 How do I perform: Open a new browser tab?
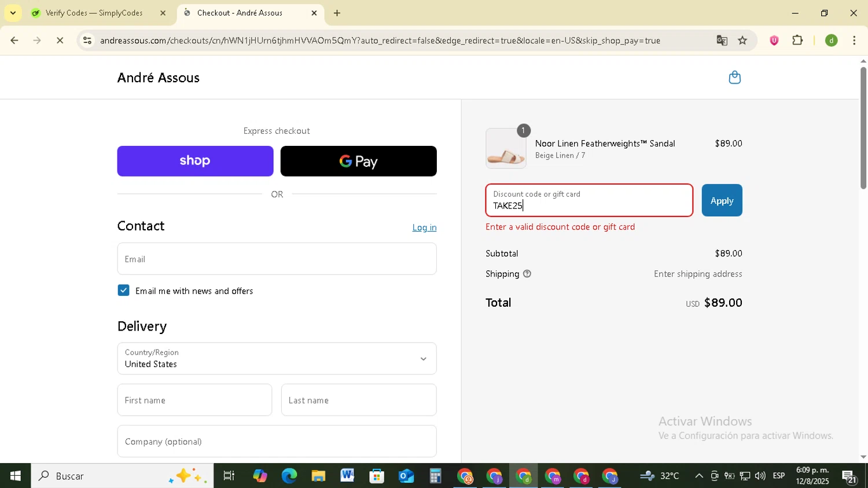tap(337, 13)
